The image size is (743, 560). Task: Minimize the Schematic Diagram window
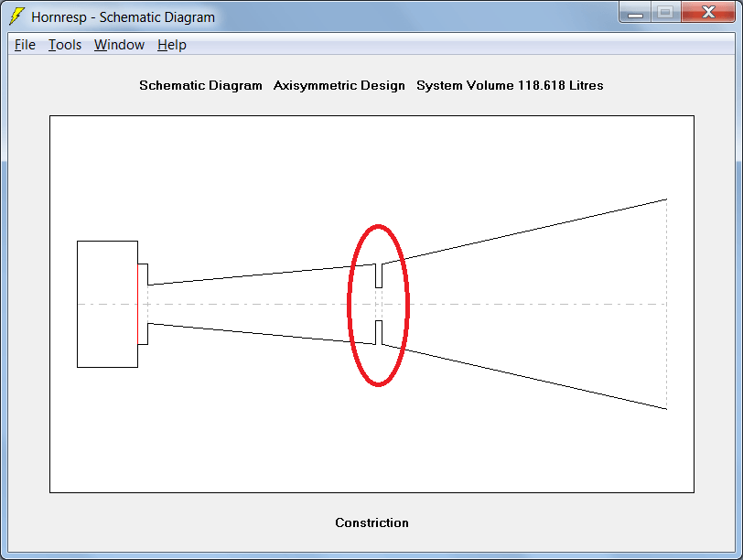click(x=635, y=13)
